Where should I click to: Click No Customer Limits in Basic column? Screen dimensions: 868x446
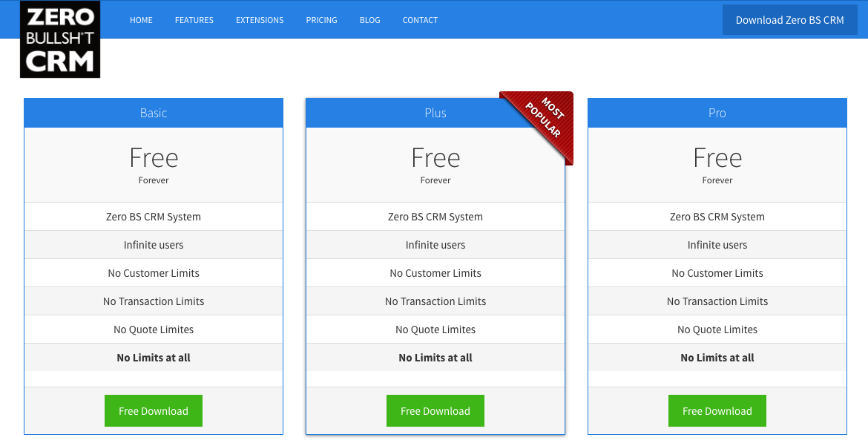pyautogui.click(x=154, y=273)
